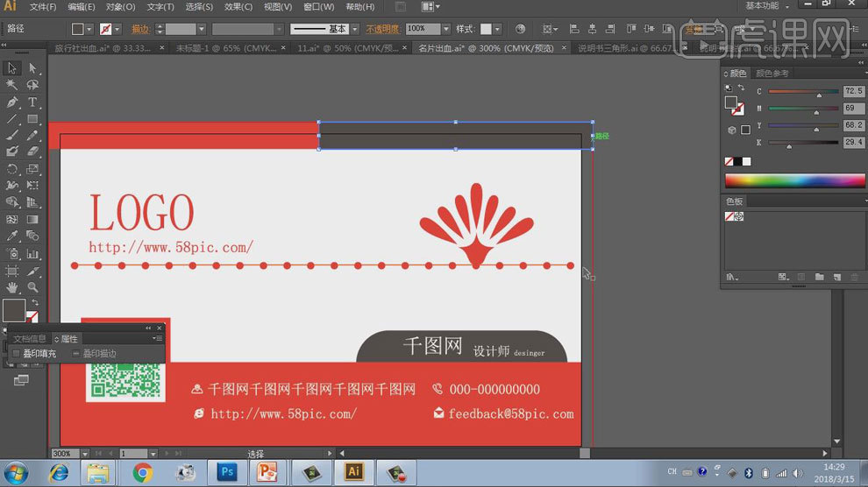The image size is (868, 487).
Task: Select the Paintbrush tool
Action: click(11, 136)
